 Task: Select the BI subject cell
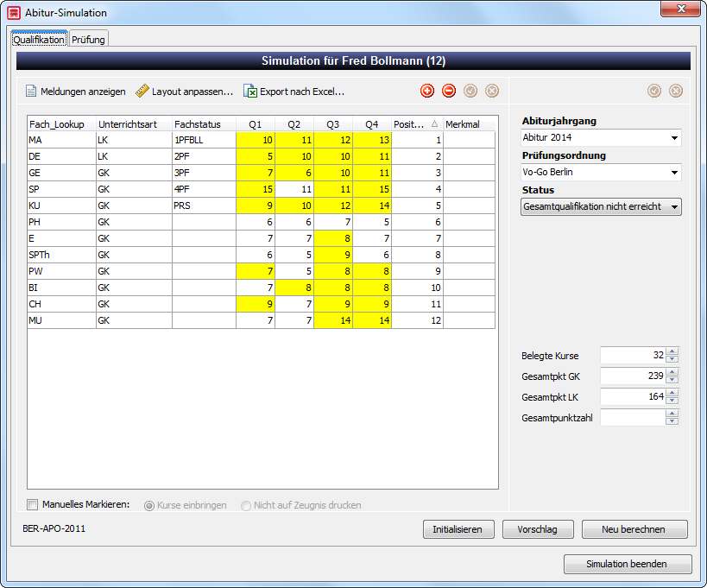click(x=61, y=288)
